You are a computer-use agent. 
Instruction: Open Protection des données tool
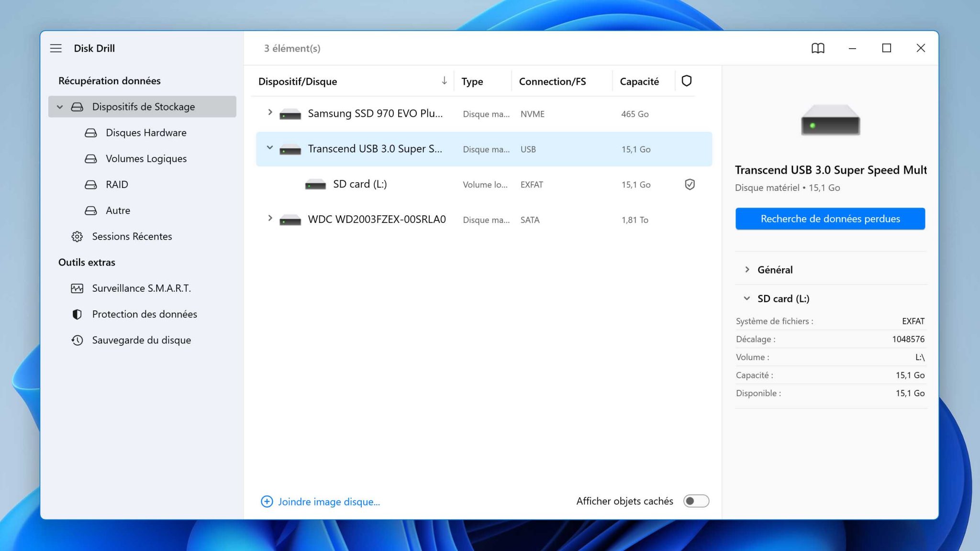point(144,314)
